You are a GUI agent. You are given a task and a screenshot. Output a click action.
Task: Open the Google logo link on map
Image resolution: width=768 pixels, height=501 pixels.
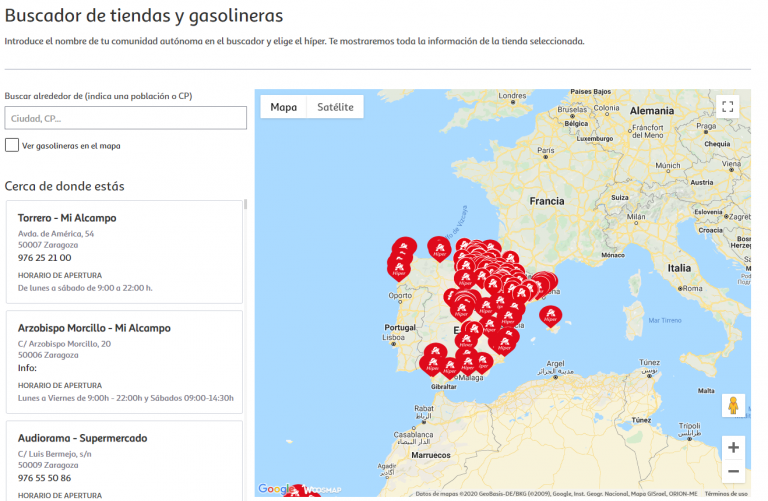pos(277,489)
